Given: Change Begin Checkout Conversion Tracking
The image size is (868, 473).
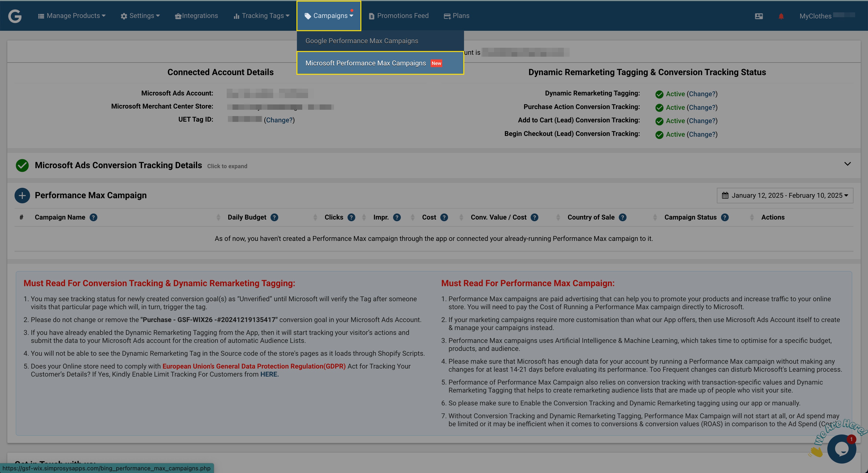Looking at the screenshot, I should pyautogui.click(x=702, y=134).
